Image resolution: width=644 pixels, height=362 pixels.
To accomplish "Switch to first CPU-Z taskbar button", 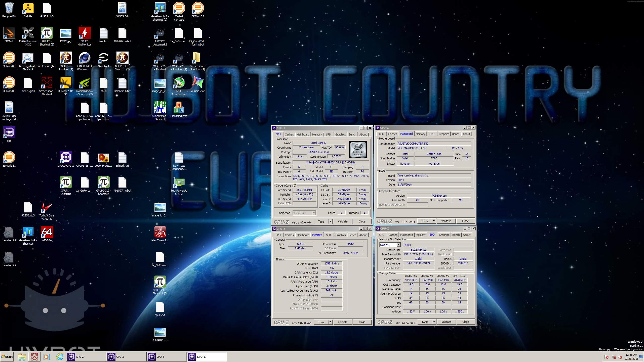I will coord(86,356).
